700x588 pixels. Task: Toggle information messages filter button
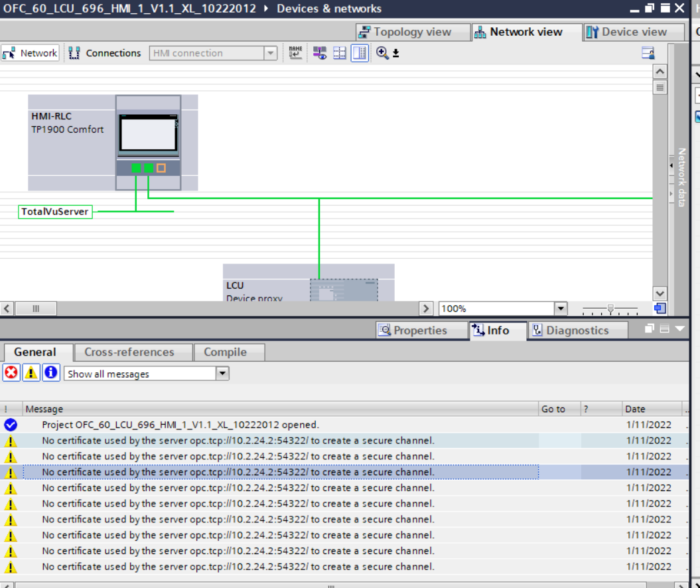[x=51, y=373]
